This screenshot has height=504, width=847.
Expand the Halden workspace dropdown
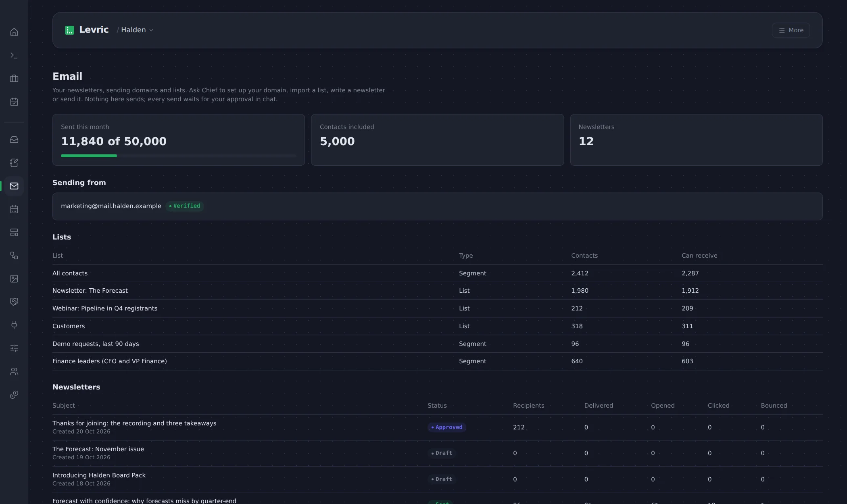pos(137,30)
